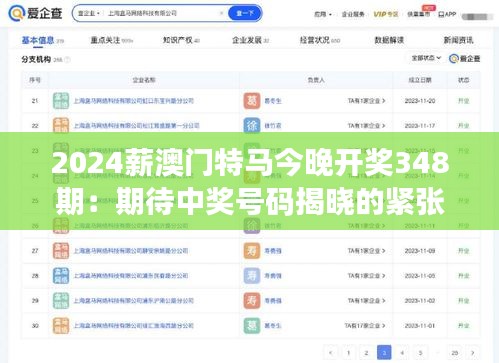Click the company logo icon in row 28
Image resolution: width=499 pixels, height=363 pixels.
(61, 276)
